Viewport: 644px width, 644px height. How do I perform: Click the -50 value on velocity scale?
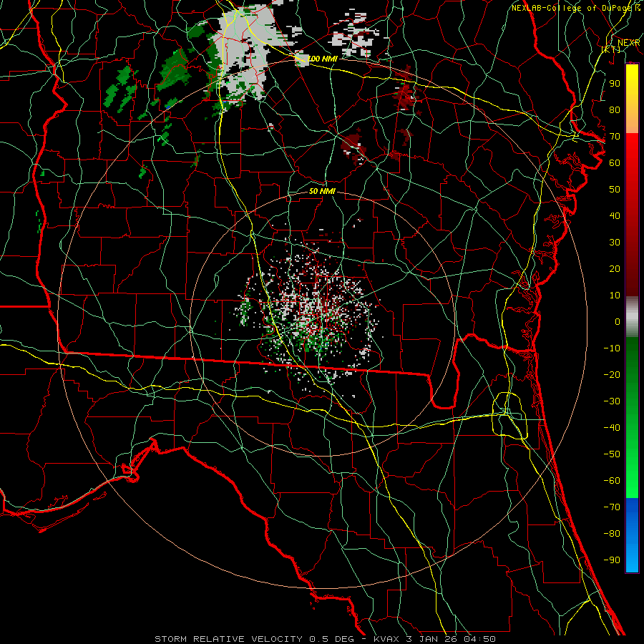coord(612,454)
